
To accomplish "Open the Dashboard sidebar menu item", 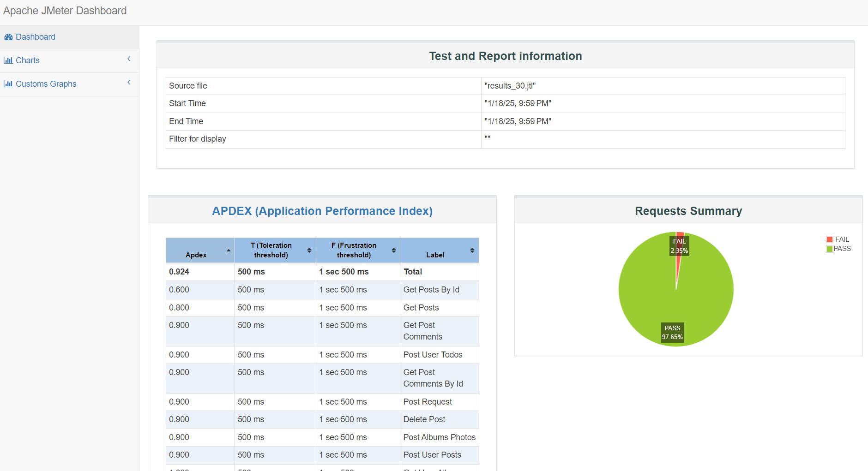I will pyautogui.click(x=35, y=36).
